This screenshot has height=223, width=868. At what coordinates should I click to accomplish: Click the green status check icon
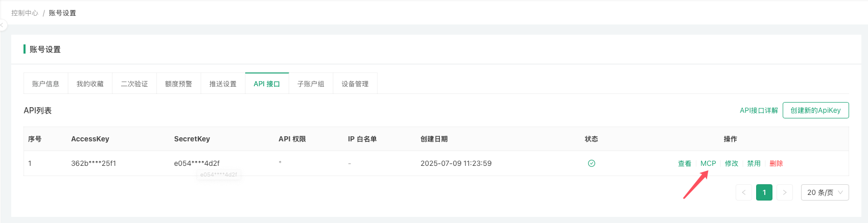pyautogui.click(x=591, y=163)
